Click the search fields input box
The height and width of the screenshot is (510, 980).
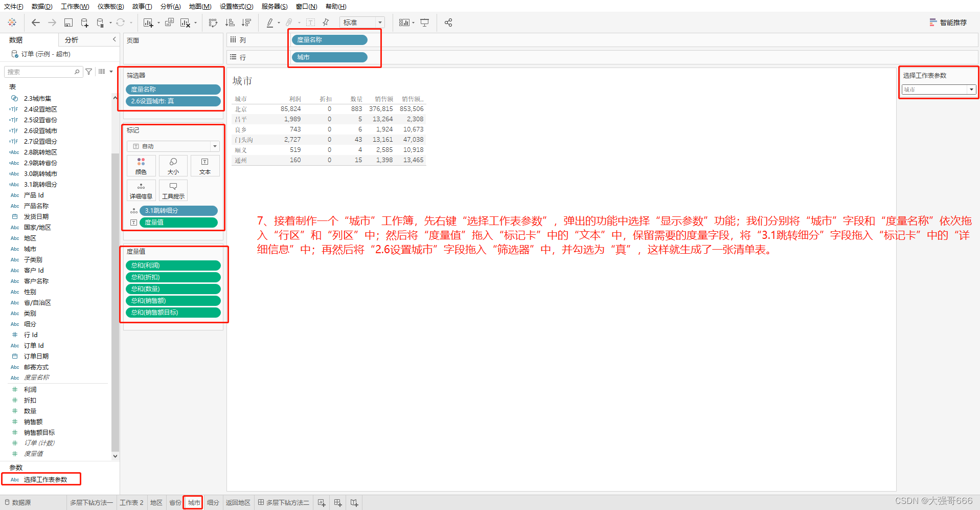43,72
